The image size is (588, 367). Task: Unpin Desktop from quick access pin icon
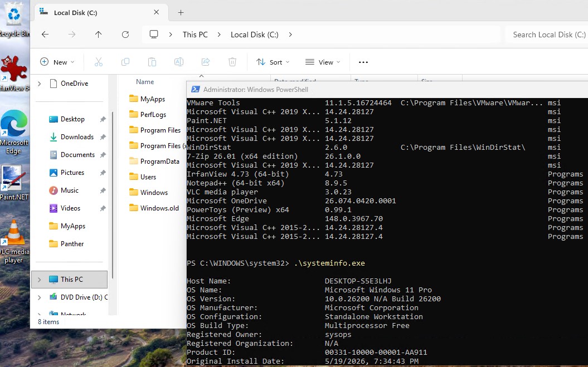tap(103, 119)
